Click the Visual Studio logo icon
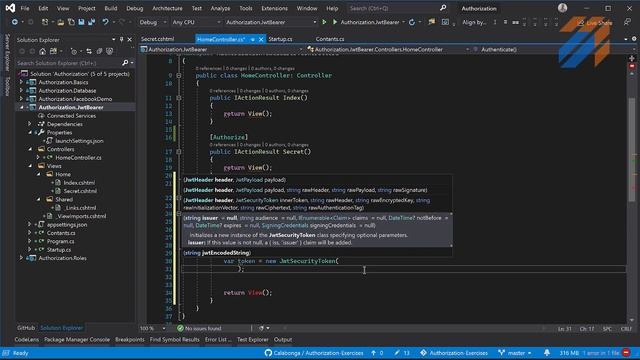Screen dimensions: 640x360 10,8
